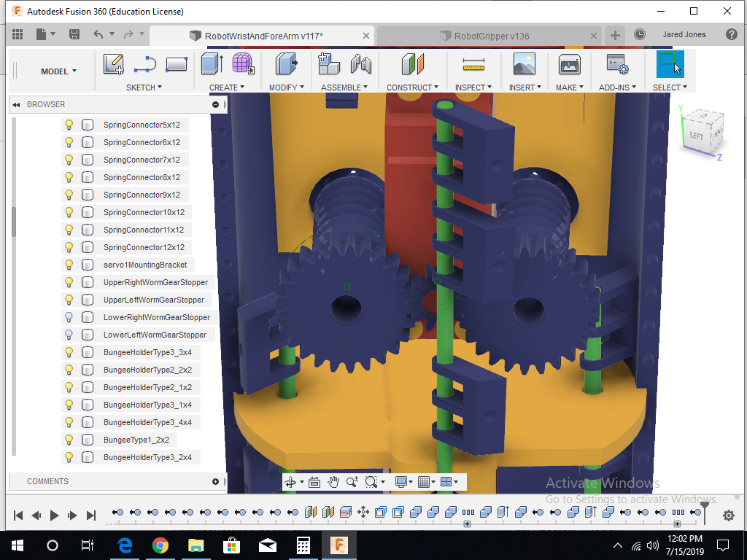Viewport: 747px width, 560px height.
Task: Play the timeline history
Action: [54, 516]
